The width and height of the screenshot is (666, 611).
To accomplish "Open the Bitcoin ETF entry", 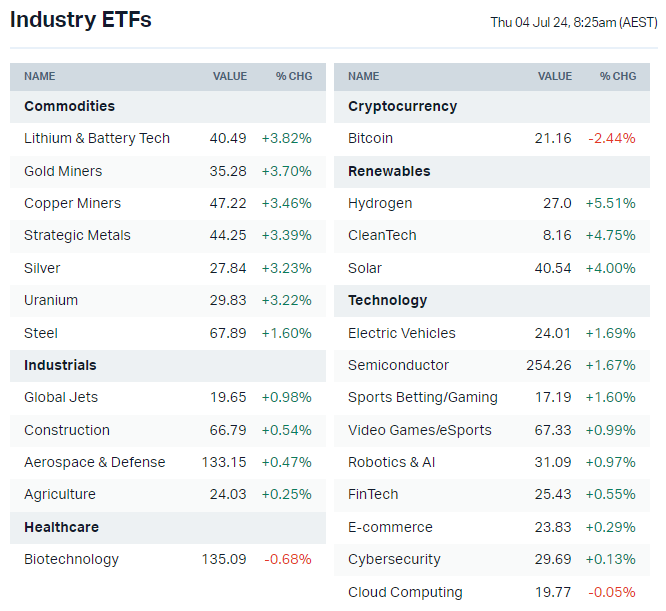I will [x=370, y=138].
